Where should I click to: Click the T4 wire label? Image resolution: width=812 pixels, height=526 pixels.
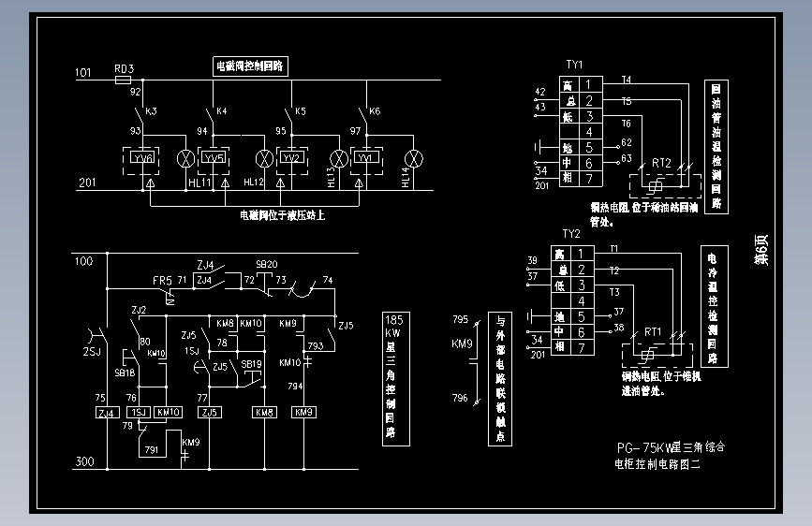coord(626,80)
